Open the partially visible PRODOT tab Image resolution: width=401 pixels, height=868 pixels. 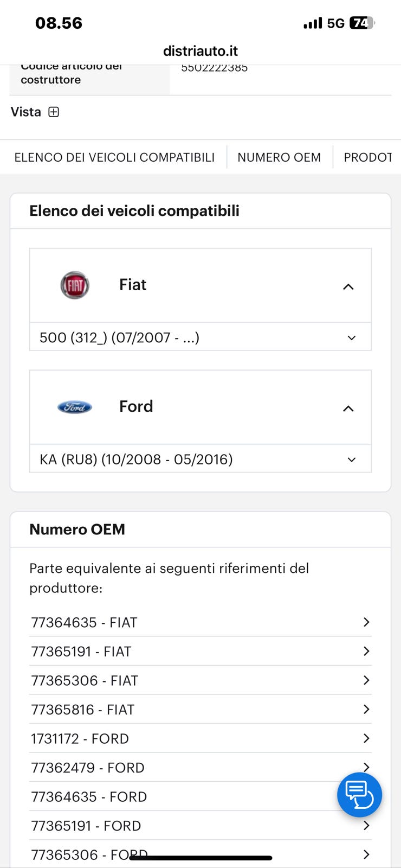coord(367,157)
